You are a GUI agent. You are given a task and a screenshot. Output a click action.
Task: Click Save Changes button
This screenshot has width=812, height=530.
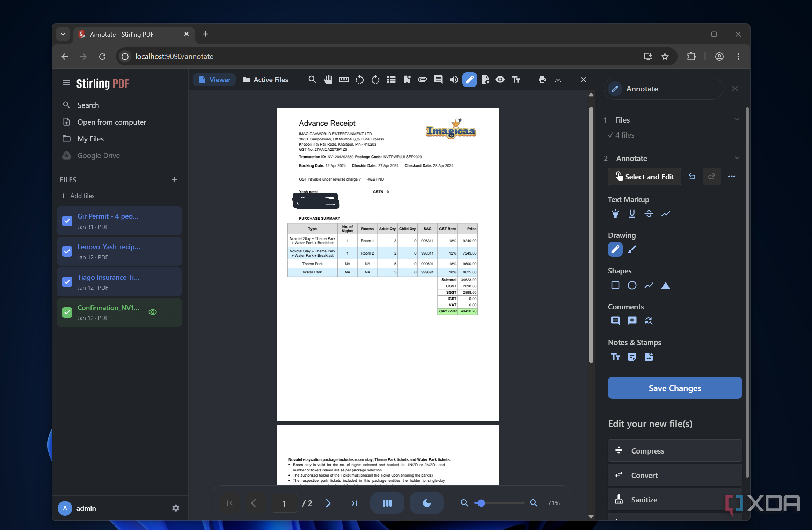[x=675, y=388]
